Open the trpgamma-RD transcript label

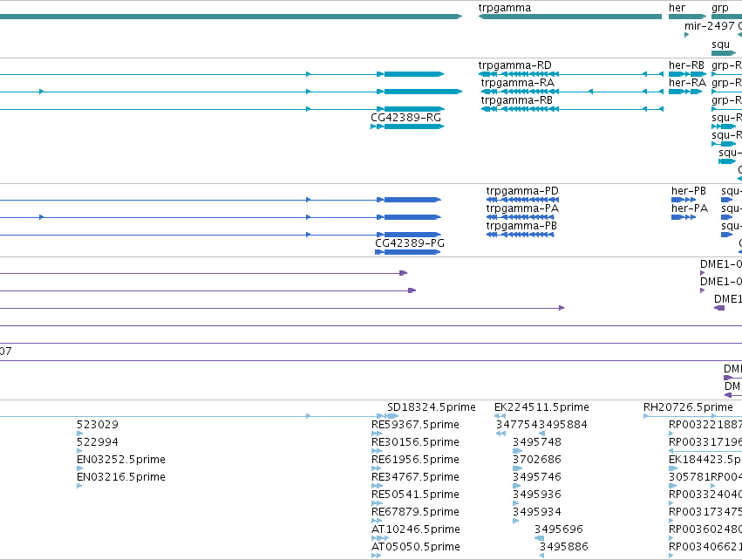[514, 65]
